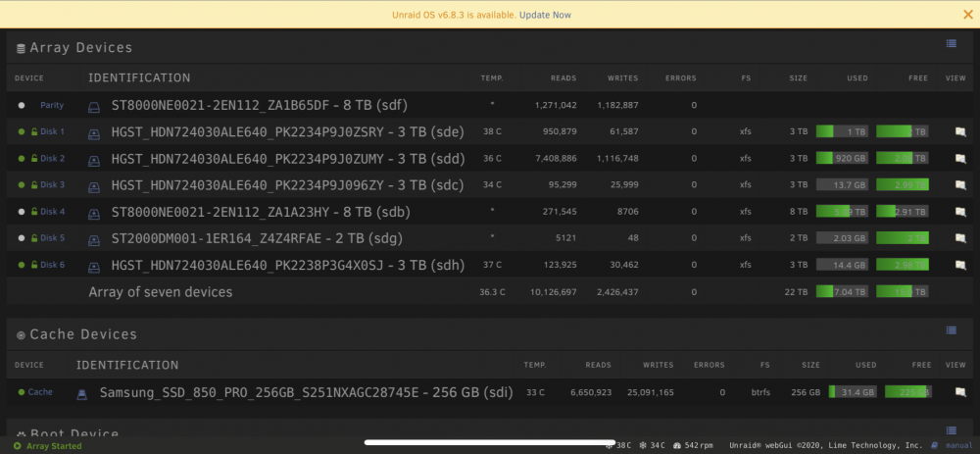980x454 pixels.
Task: Click the ERRORS column header in Array Devices
Action: pyautogui.click(x=681, y=78)
